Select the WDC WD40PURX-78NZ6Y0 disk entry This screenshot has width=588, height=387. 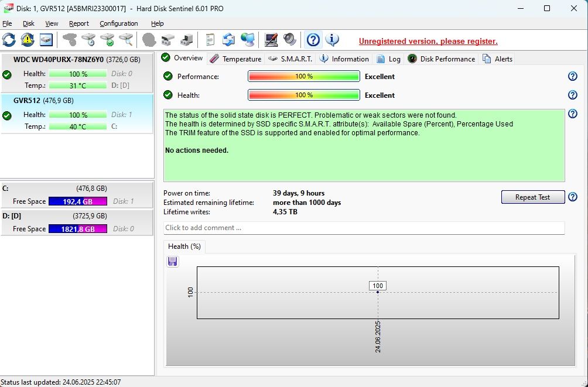tap(77, 73)
